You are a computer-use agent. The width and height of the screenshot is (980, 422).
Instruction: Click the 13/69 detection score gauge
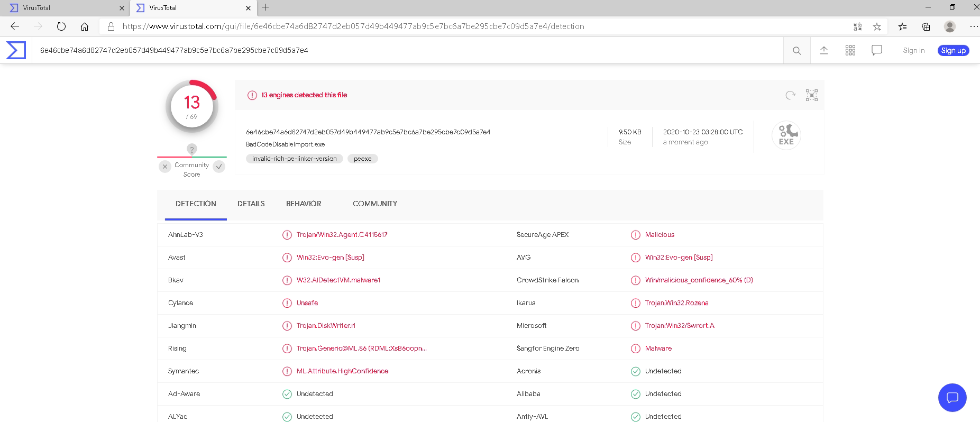(192, 106)
